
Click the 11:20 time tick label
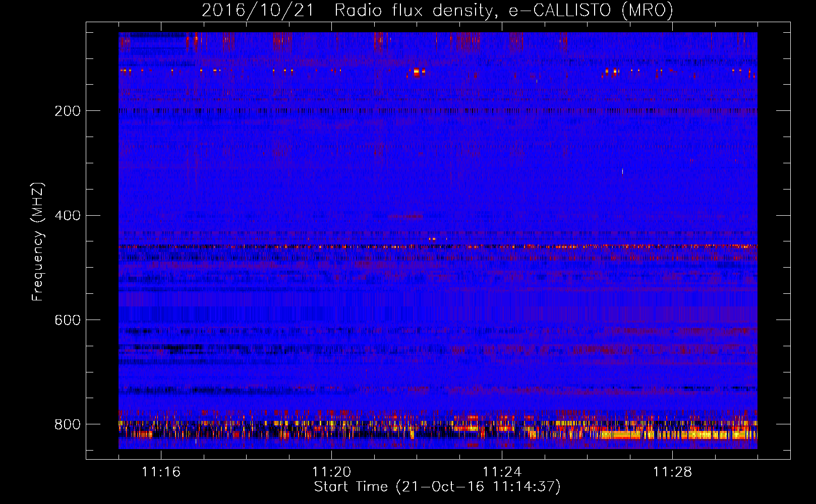pyautogui.click(x=332, y=472)
